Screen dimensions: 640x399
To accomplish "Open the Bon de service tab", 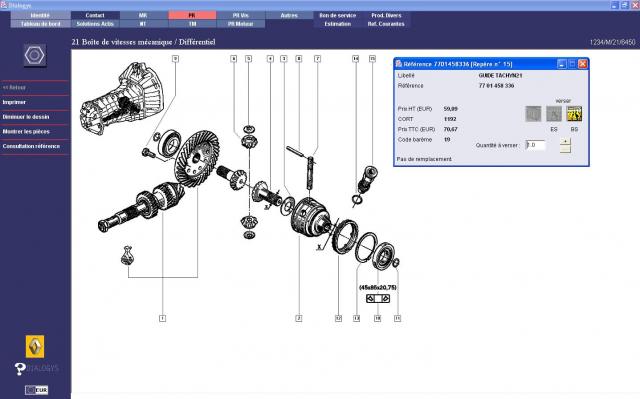I will [338, 15].
